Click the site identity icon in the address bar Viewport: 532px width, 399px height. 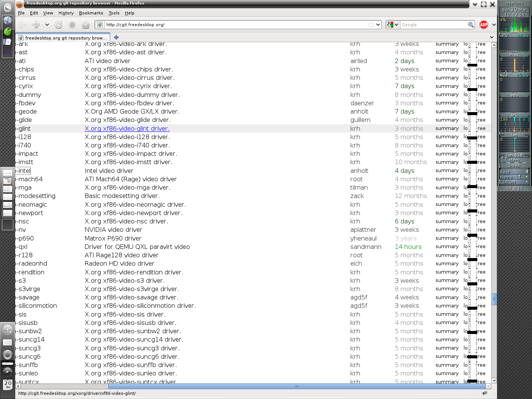(100, 25)
